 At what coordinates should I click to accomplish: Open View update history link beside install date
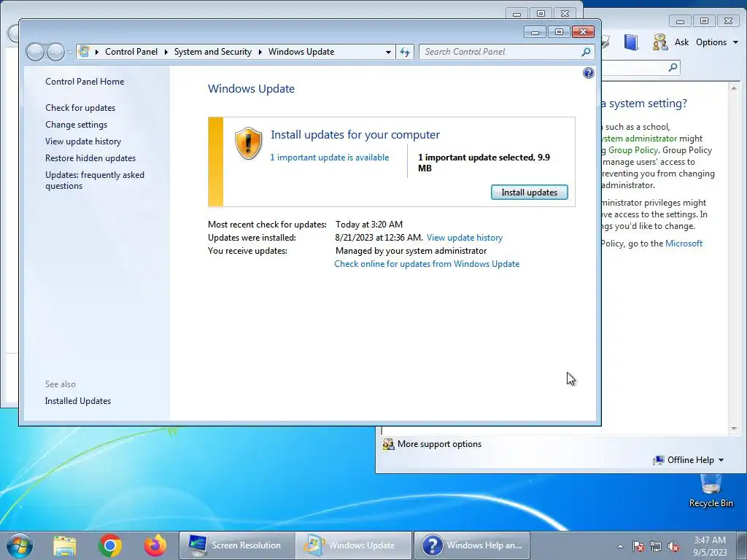[465, 238]
